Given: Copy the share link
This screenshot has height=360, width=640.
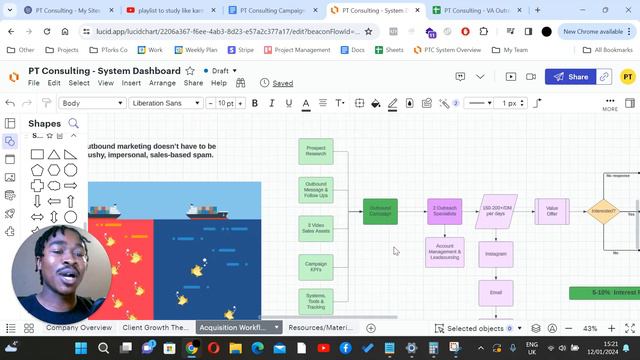Looking at the screenshot, I should 604,77.
